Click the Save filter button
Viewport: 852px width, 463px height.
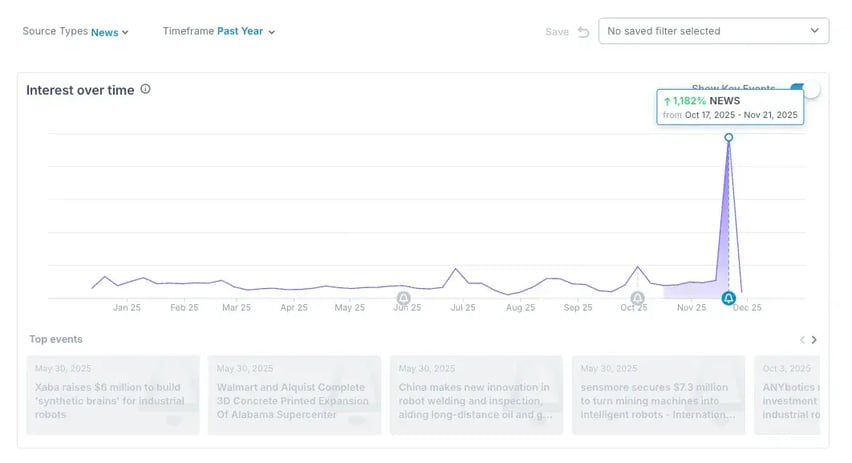click(557, 32)
